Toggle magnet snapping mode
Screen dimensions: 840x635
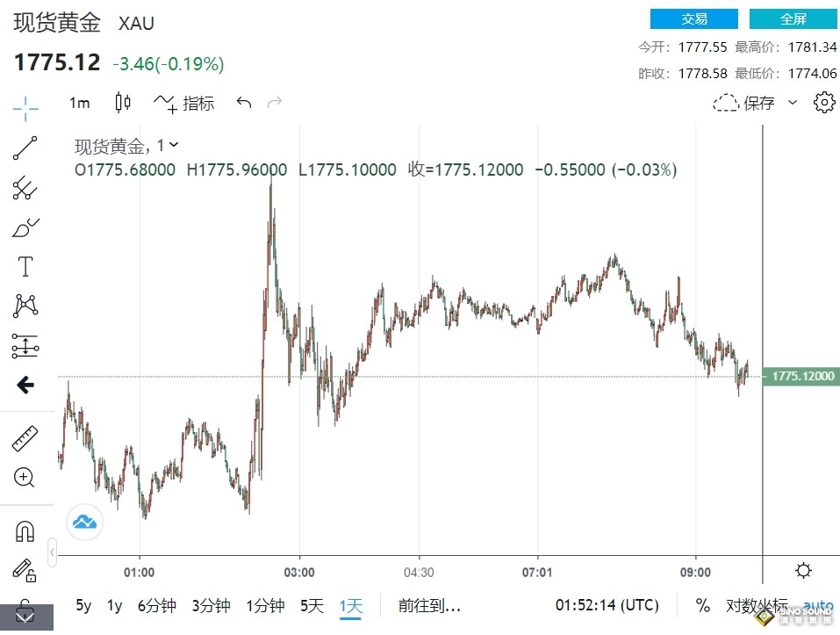(x=25, y=531)
